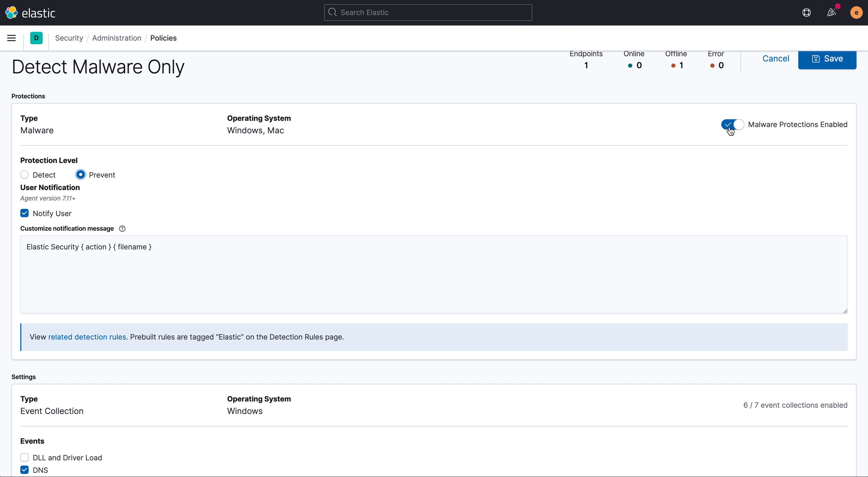Click the Cancel link

pyautogui.click(x=776, y=59)
